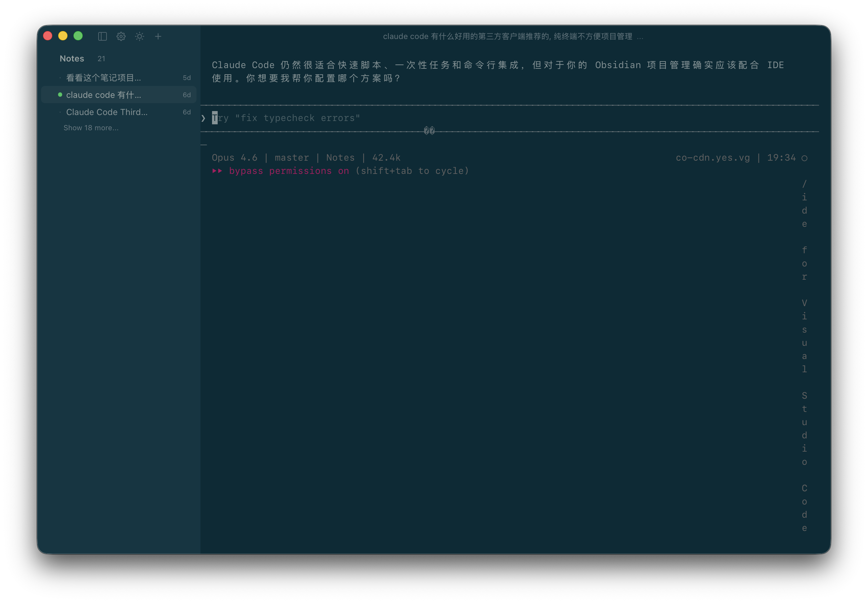Click the window title 'claude code 有什么好用的...'

[x=513, y=36]
